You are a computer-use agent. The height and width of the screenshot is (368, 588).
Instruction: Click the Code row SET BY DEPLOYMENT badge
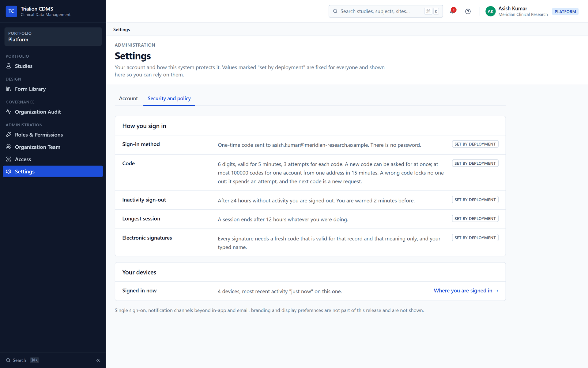pos(475,163)
